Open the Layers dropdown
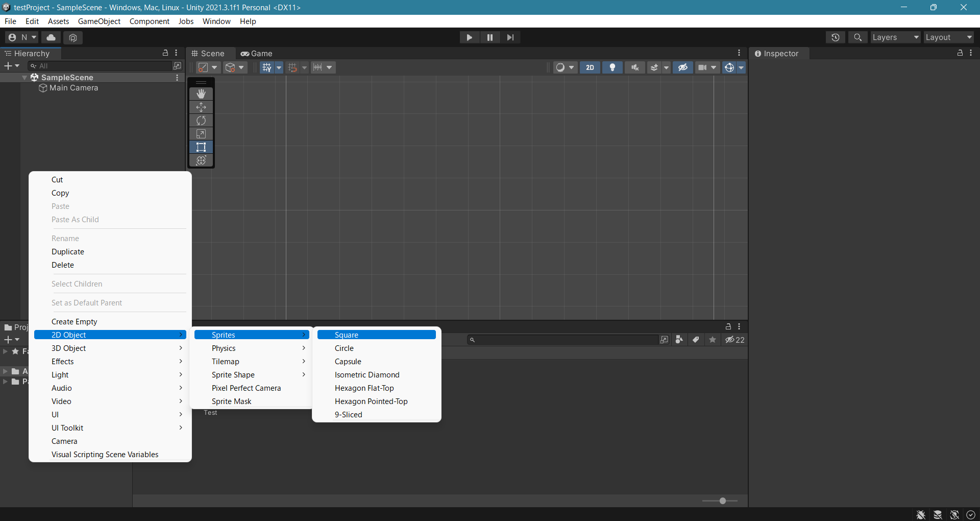 click(895, 37)
